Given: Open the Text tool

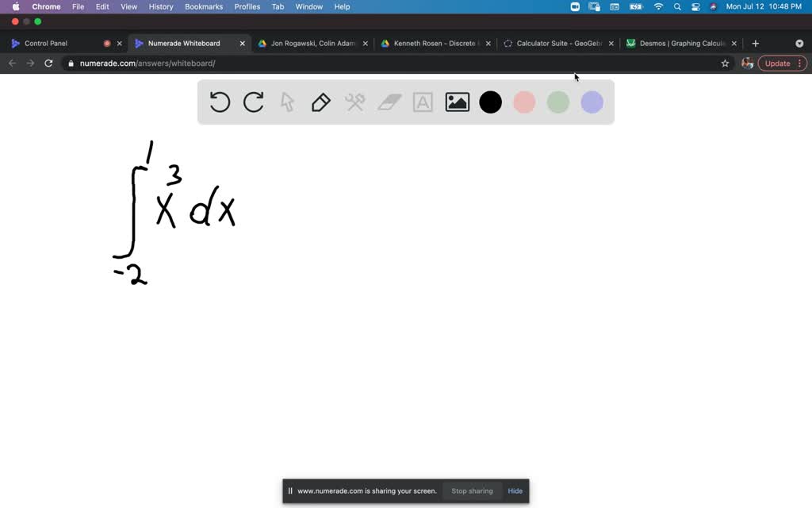Looking at the screenshot, I should coord(423,102).
